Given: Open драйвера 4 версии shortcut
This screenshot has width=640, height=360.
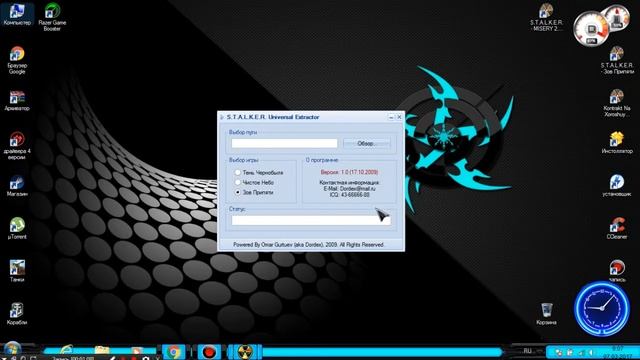Looking at the screenshot, I should tap(17, 146).
